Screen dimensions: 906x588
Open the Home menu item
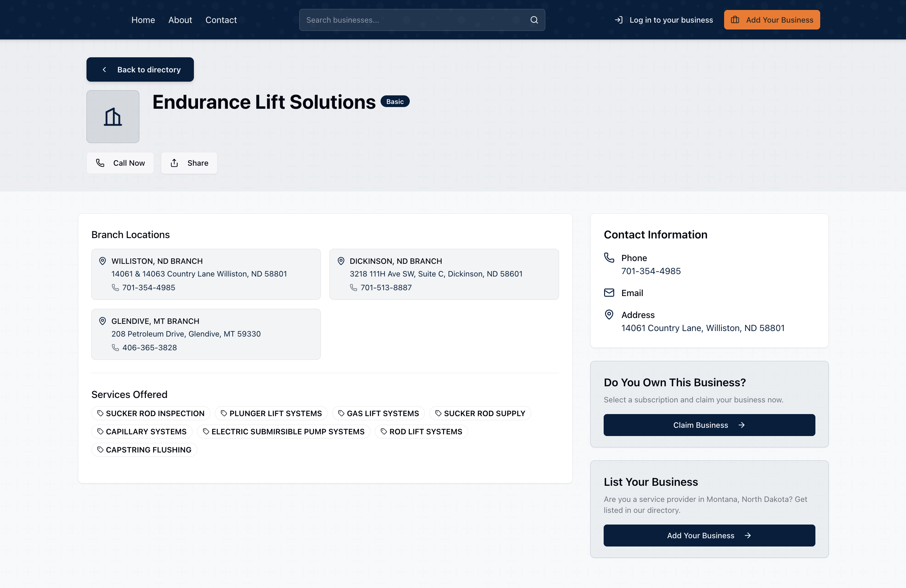coord(143,20)
